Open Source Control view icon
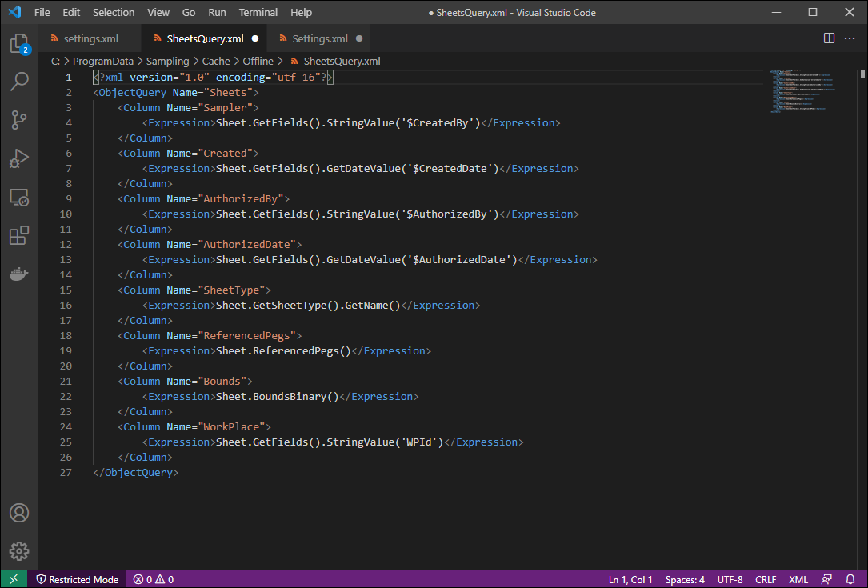Screen dimensions: 868x588 click(x=19, y=120)
